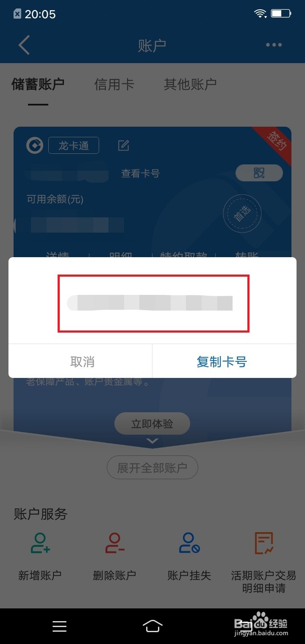Tap Android recent apps menu button
Image resolution: width=305 pixels, height=644 pixels.
tap(59, 626)
